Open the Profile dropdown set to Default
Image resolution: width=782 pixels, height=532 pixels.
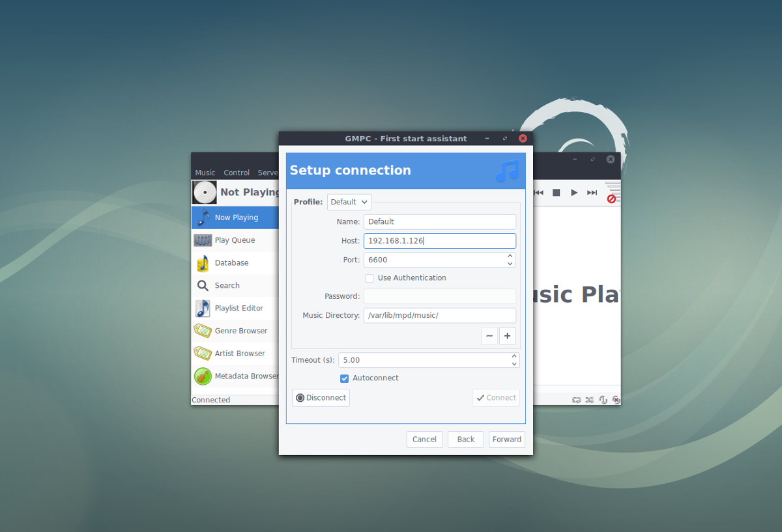pos(349,202)
